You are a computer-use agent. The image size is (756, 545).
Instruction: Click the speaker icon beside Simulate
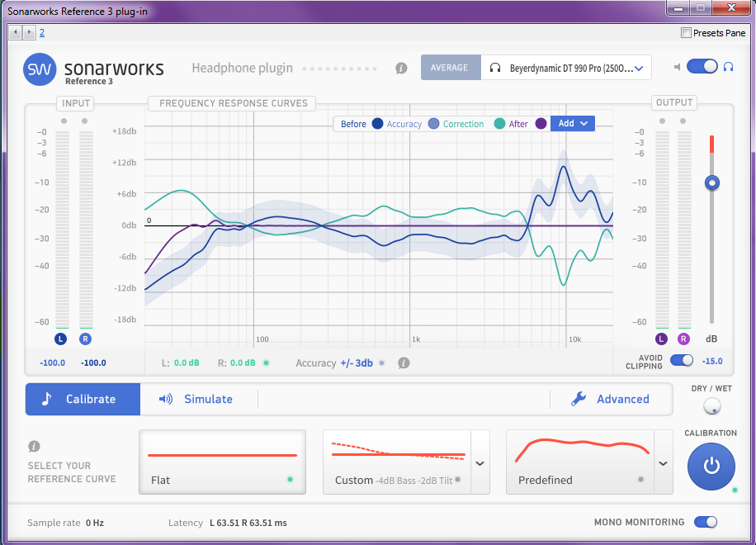165,399
